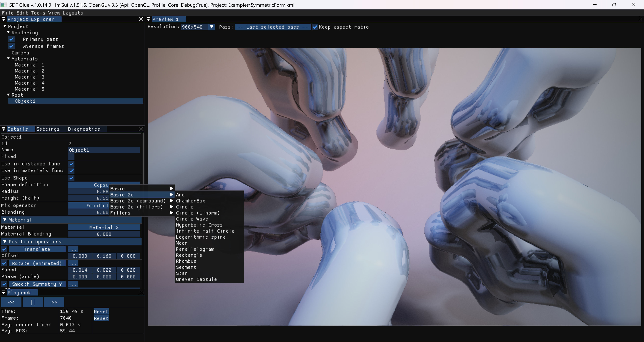Screen dimensions: 644x342
Task: Toggle Use in materials func. checkbox
Action: (71, 171)
